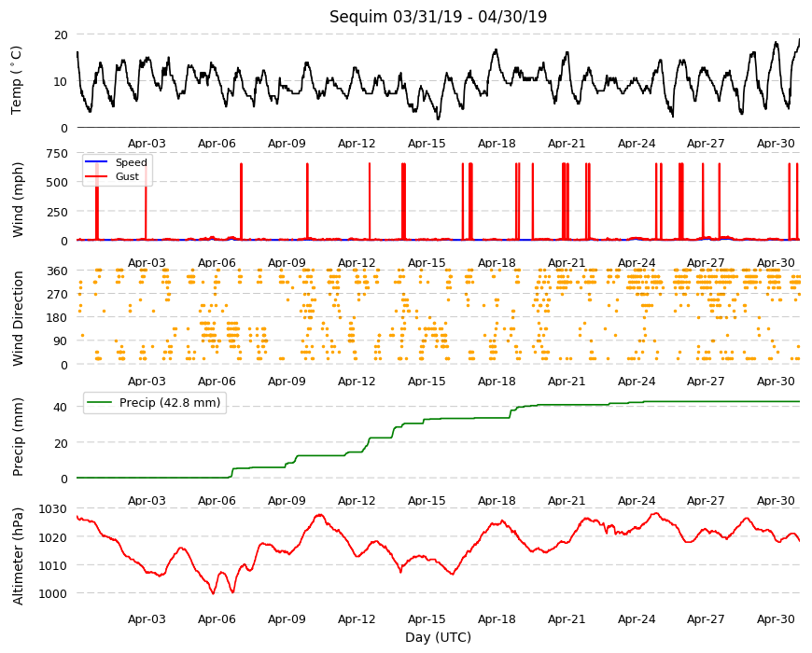Screen dimensions: 812x653
Task: Click the Wind (mph) axis label
Action: 18,200
